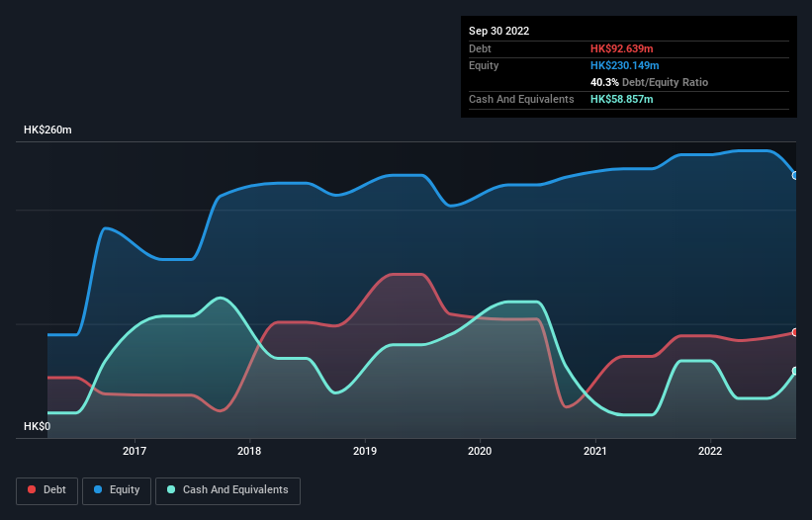
Task: Click the red Debt legend dot
Action: (x=32, y=489)
